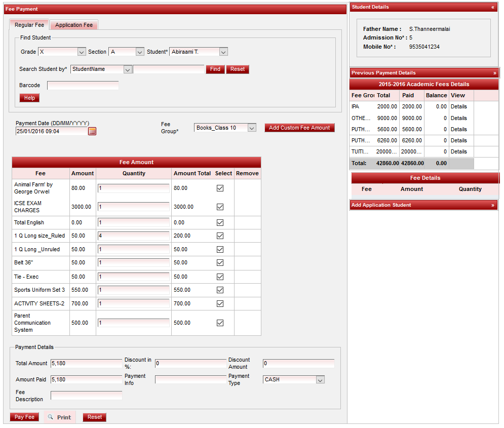Switch to the Application Fee tab
This screenshot has height=428, width=504.
click(x=74, y=25)
